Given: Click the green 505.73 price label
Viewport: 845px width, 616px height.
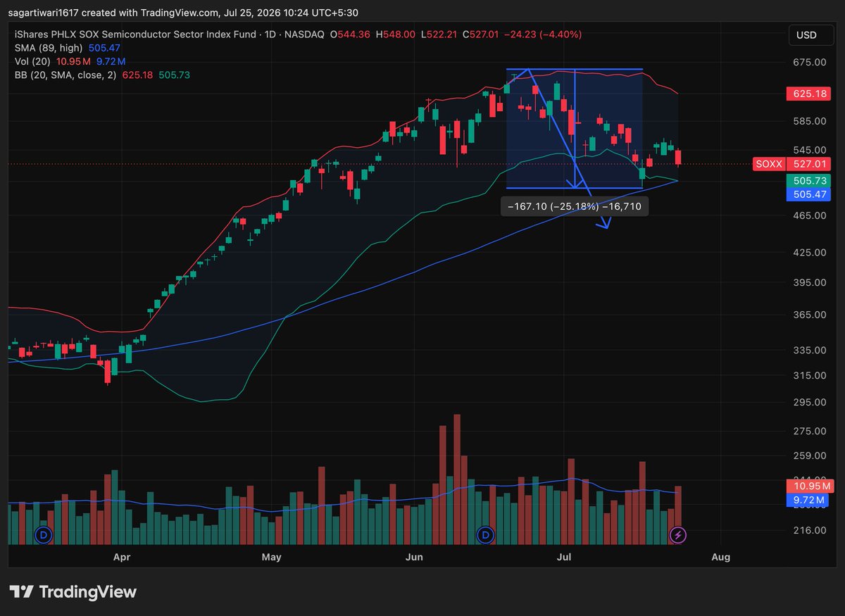Looking at the screenshot, I should pyautogui.click(x=808, y=181).
